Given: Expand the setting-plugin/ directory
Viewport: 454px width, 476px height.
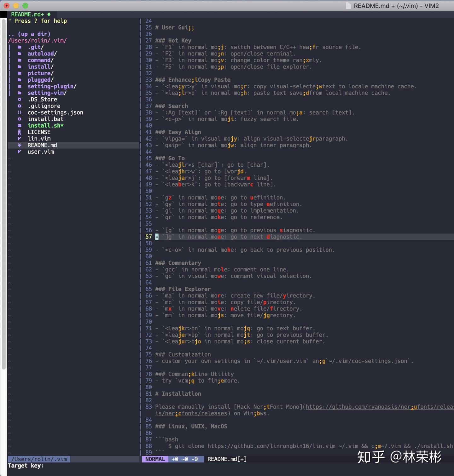Looking at the screenshot, I should pyautogui.click(x=51, y=86).
